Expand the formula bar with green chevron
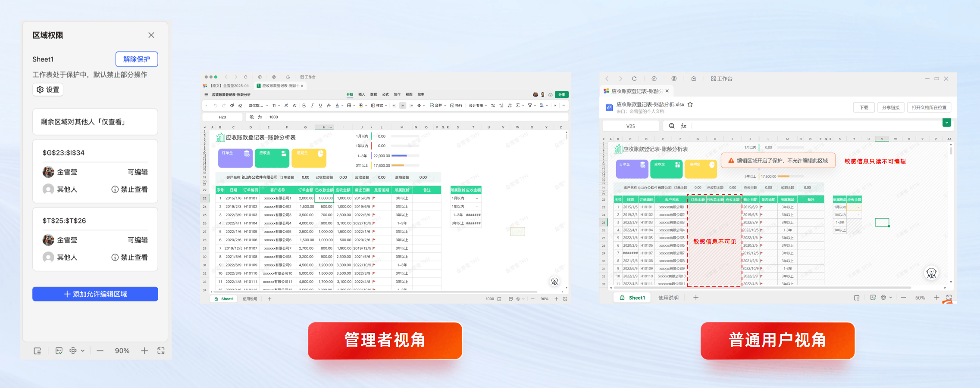980x388 pixels. (946, 123)
